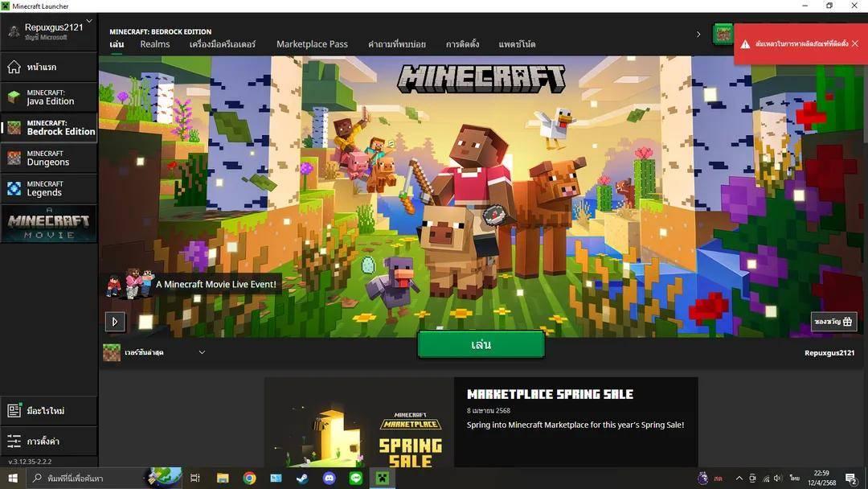868x489 pixels.
Task: Open the Wi-Fi network tray icon
Action: tap(766, 478)
